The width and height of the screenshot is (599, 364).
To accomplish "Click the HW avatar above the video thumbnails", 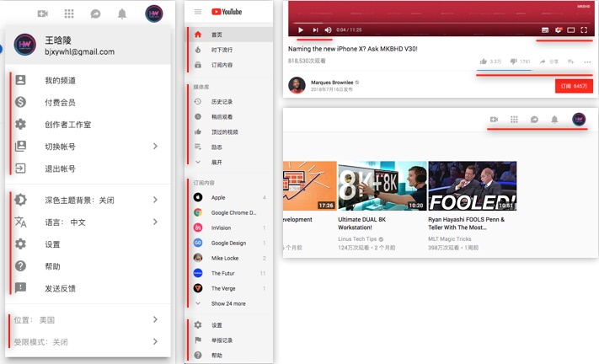I will click(x=579, y=120).
